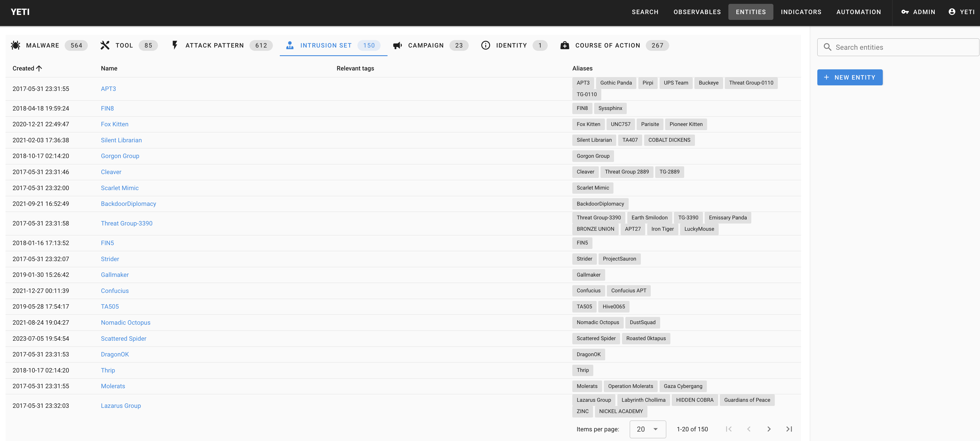The height and width of the screenshot is (441, 980).
Task: Go to next page arrow
Action: (769, 429)
